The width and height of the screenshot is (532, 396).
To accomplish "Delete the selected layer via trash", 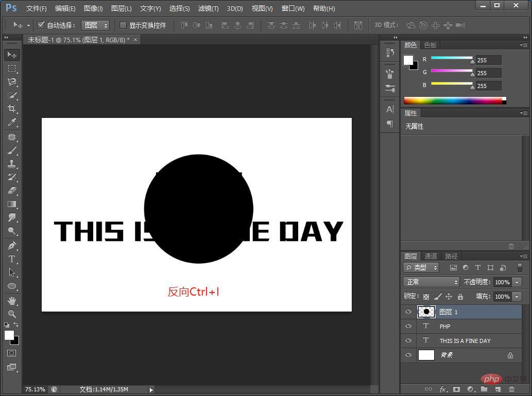I will click(511, 389).
